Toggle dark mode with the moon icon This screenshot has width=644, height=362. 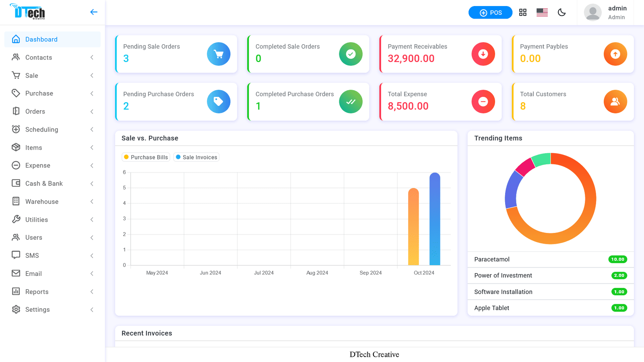[562, 12]
